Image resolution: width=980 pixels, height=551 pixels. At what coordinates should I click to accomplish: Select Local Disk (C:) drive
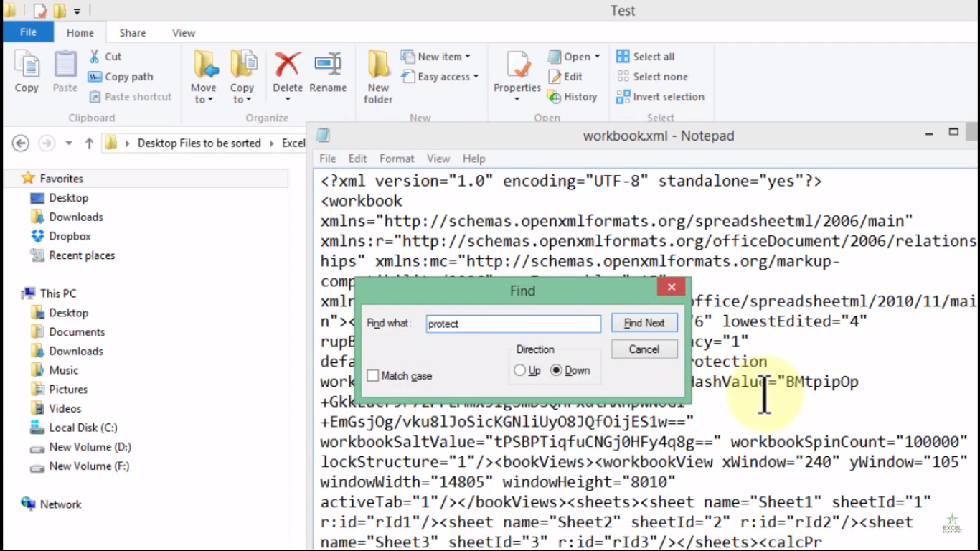coord(74,428)
